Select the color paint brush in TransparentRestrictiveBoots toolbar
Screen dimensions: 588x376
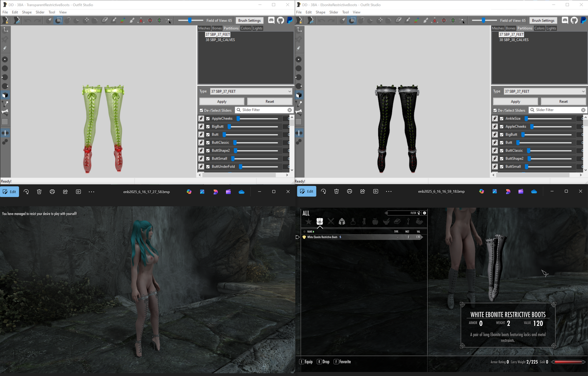(x=123, y=20)
